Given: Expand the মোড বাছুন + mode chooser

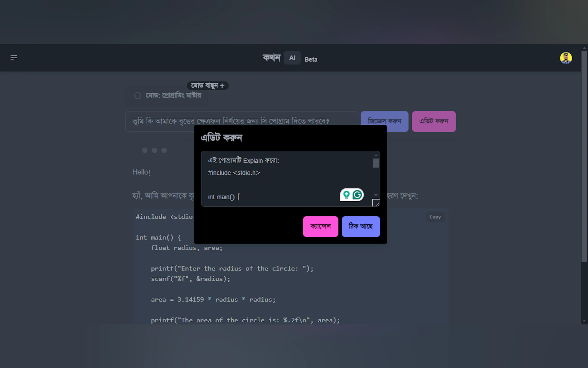Looking at the screenshot, I should tap(207, 86).
